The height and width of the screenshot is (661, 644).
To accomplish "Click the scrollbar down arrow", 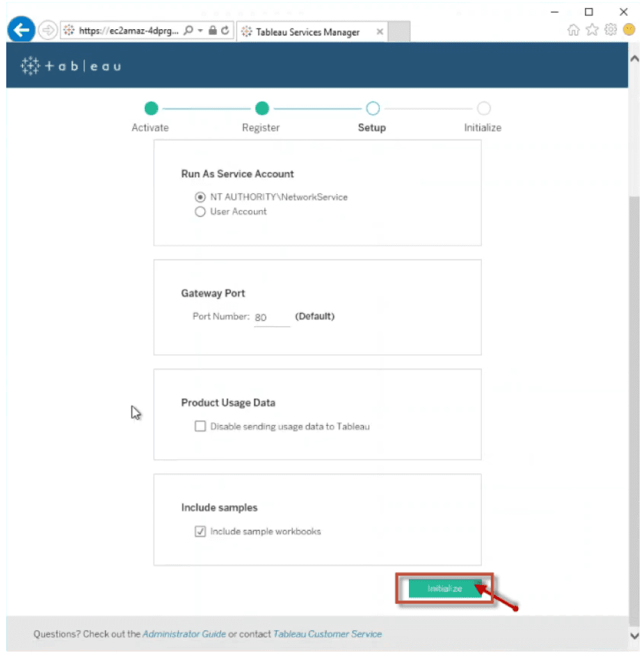I will (x=634, y=636).
